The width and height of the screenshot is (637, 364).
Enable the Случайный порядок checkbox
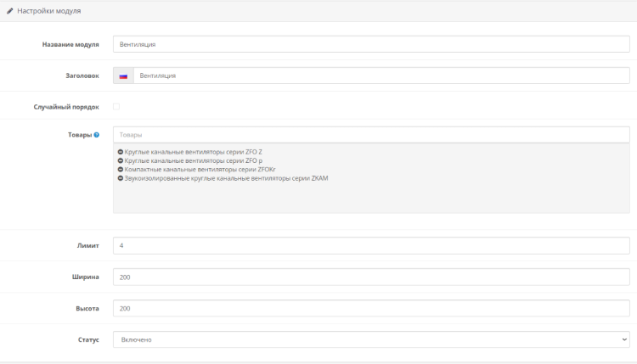116,107
